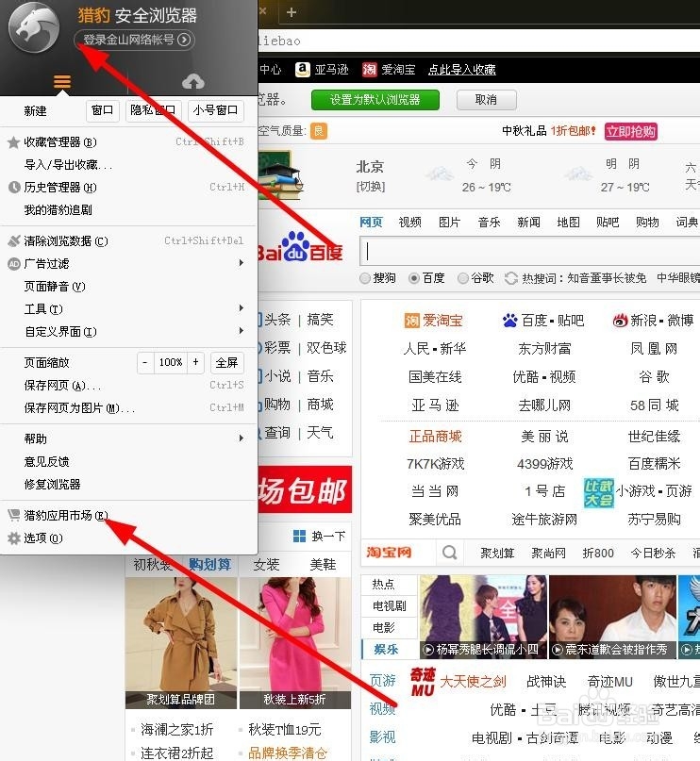Image resolution: width=700 pixels, height=761 pixels.
Task: Click the Sina Weibo eye icon
Action: [620, 321]
